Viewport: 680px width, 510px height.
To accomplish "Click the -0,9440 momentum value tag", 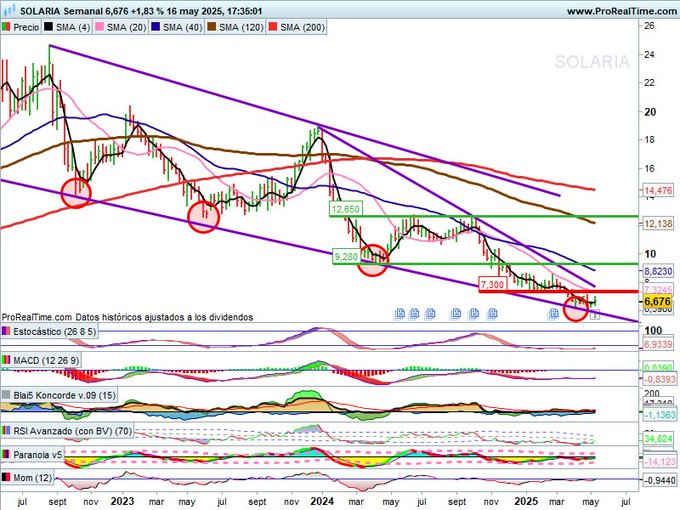I will pyautogui.click(x=660, y=481).
